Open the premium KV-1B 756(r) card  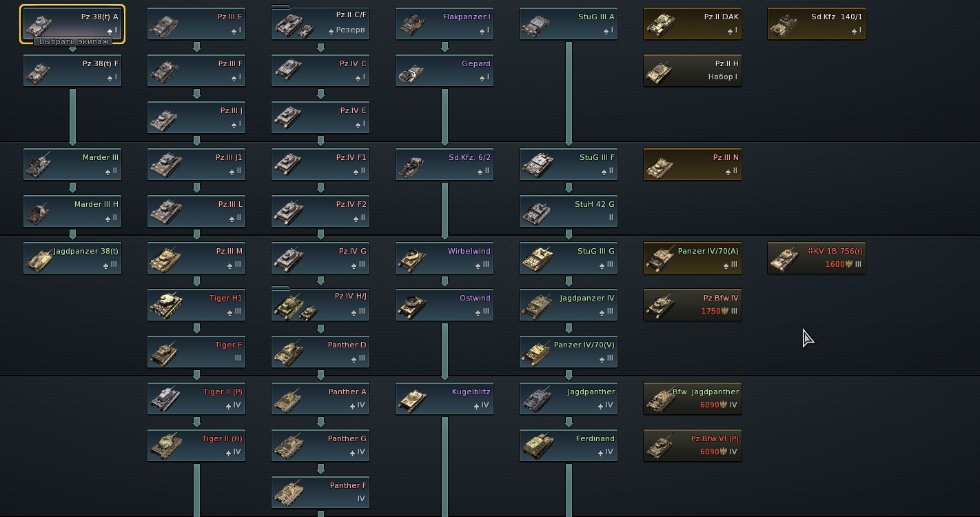[x=817, y=258]
